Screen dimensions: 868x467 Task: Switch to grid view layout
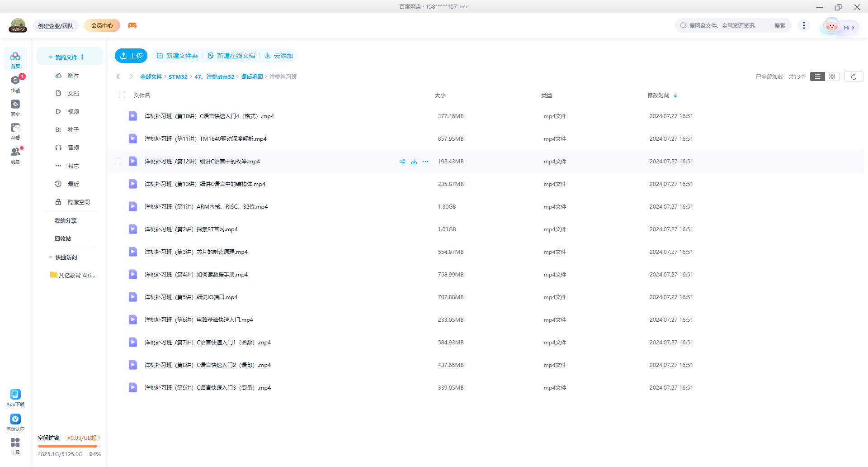tap(832, 77)
